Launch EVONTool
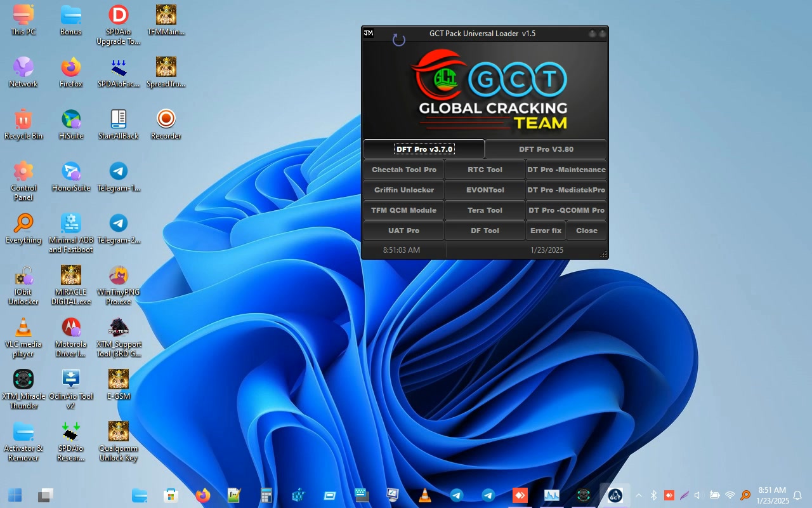The image size is (812, 508). [485, 190]
